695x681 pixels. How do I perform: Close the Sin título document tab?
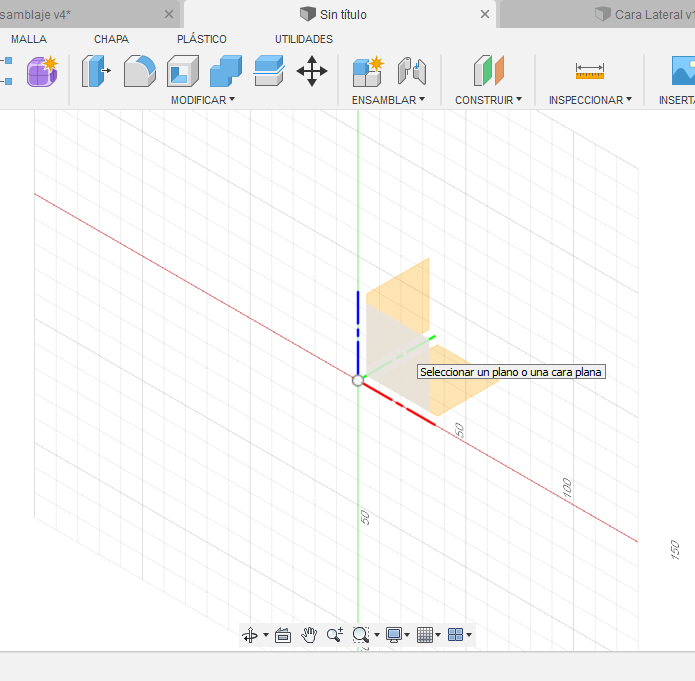pyautogui.click(x=485, y=14)
